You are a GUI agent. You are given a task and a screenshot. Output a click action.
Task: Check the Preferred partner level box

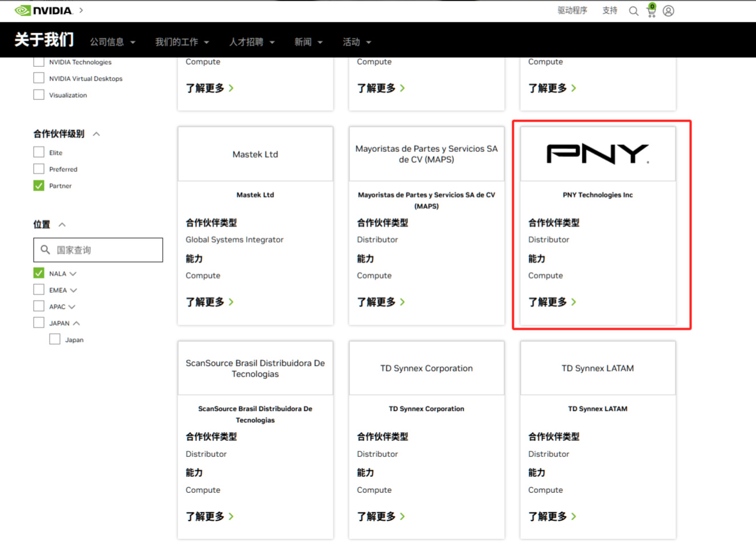click(39, 169)
